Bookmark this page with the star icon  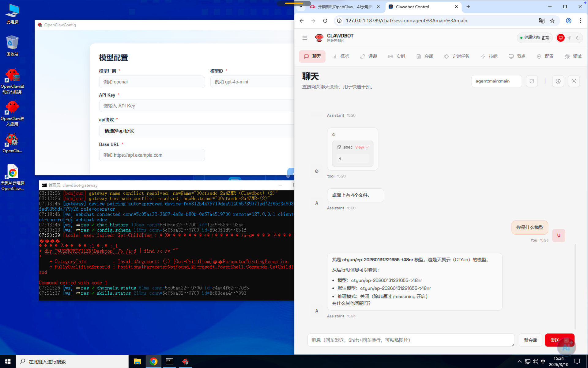point(552,21)
